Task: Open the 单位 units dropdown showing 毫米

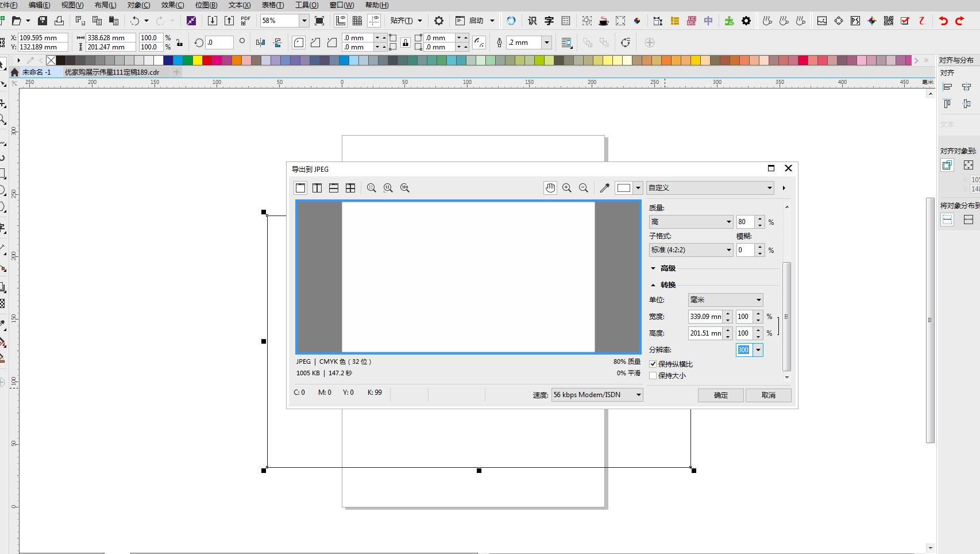Action: point(725,300)
